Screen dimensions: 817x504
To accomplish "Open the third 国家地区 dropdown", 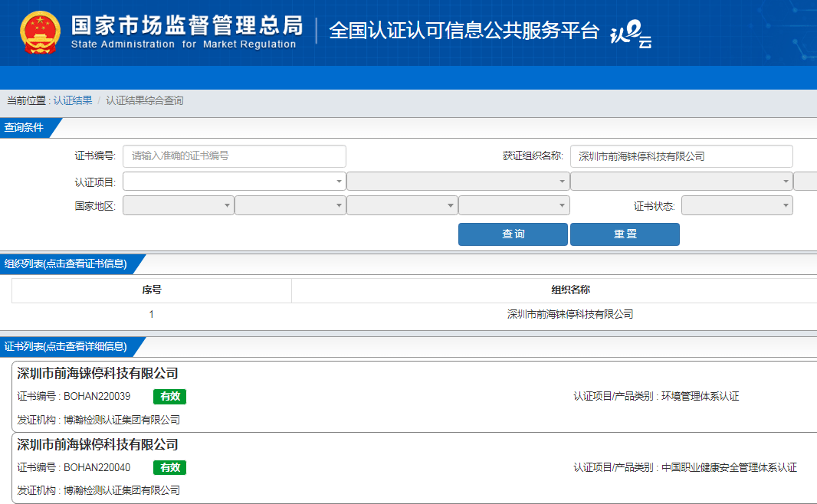I will pos(402,206).
